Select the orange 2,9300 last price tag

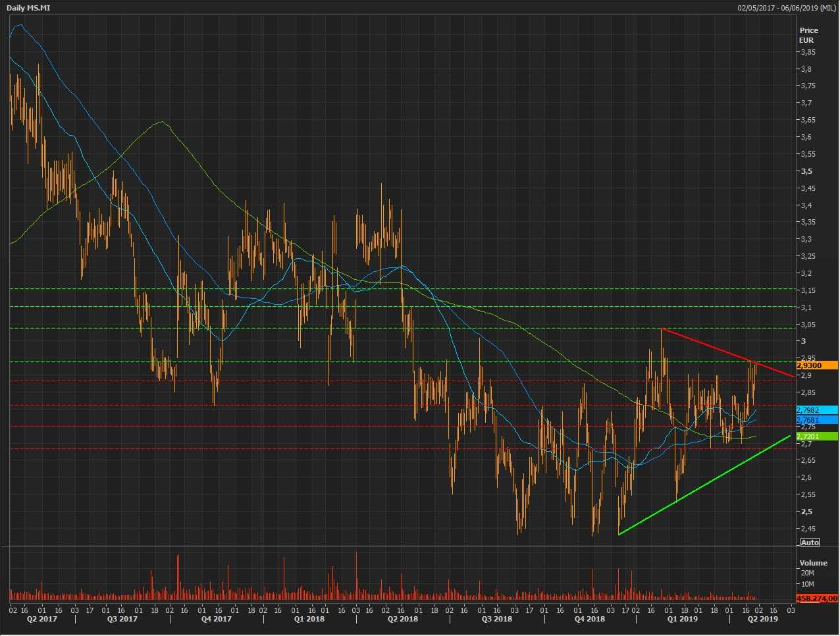pyautogui.click(x=816, y=365)
